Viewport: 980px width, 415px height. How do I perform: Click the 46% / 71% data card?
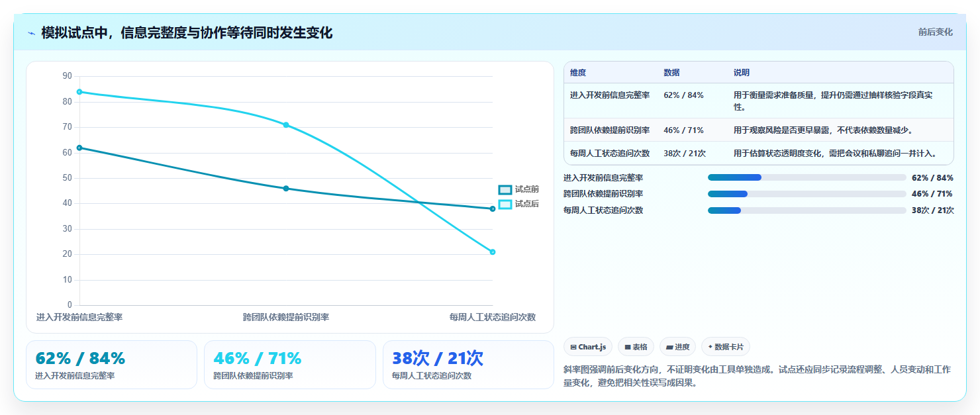coord(290,365)
